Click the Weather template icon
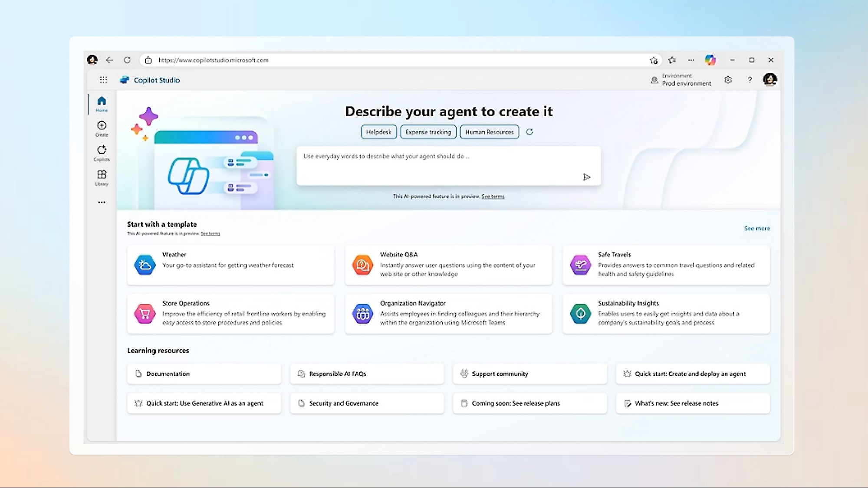 (x=145, y=265)
